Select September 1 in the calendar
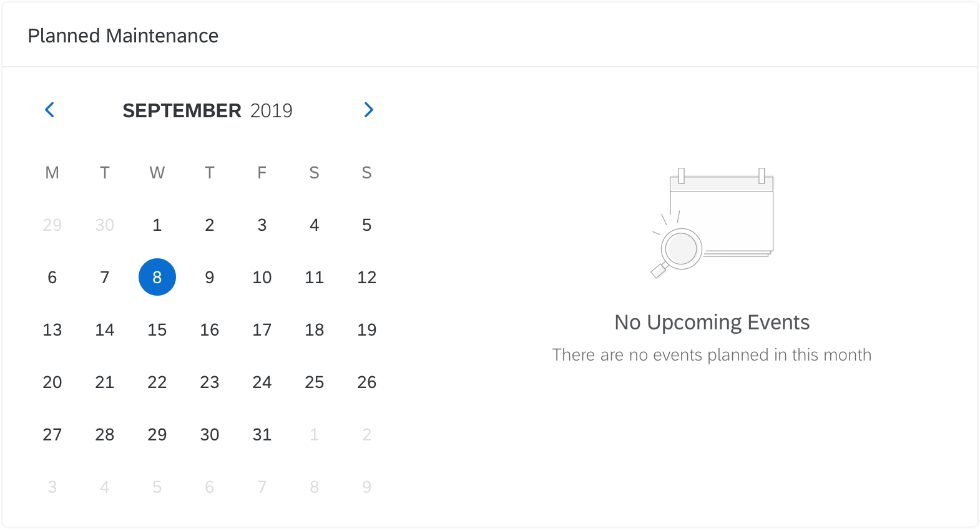The image size is (980, 529). click(x=157, y=225)
